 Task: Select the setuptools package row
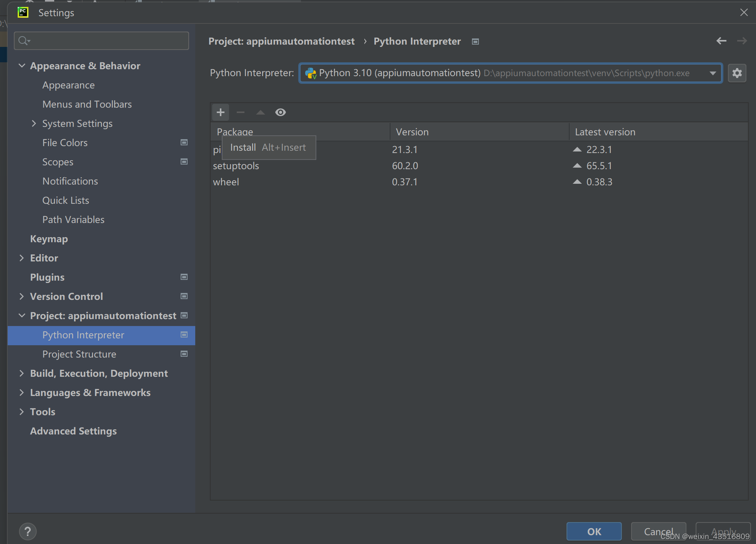pos(236,166)
